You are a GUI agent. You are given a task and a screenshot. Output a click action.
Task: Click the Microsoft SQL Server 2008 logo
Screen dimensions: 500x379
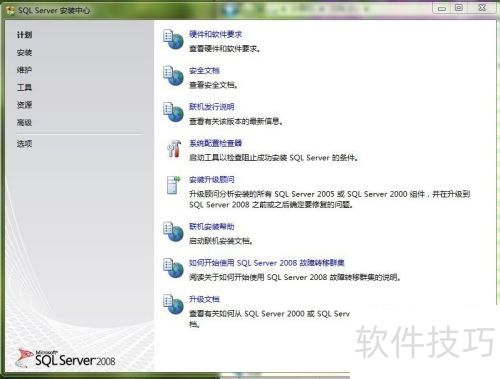point(65,358)
